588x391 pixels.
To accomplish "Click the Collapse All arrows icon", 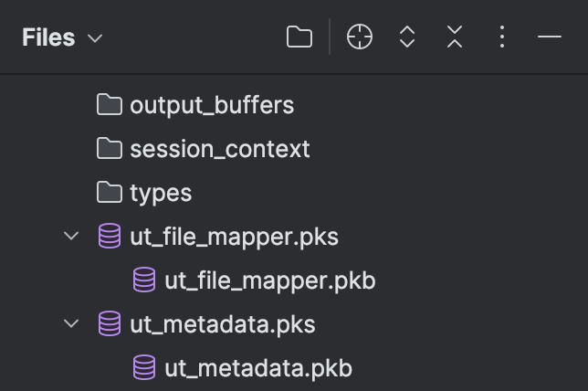I will pyautogui.click(x=455, y=37).
